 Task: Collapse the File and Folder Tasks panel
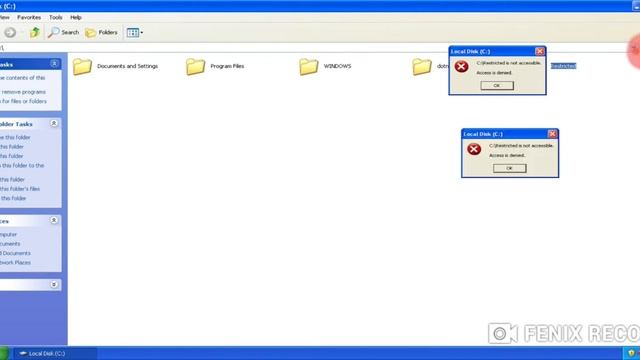54,123
